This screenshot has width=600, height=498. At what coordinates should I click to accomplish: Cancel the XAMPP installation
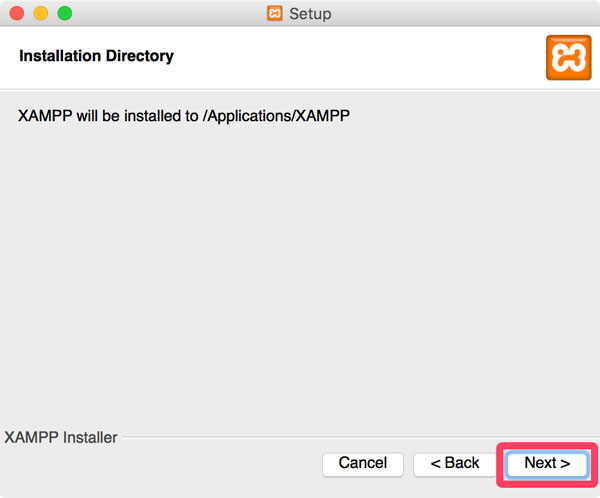[x=363, y=464]
